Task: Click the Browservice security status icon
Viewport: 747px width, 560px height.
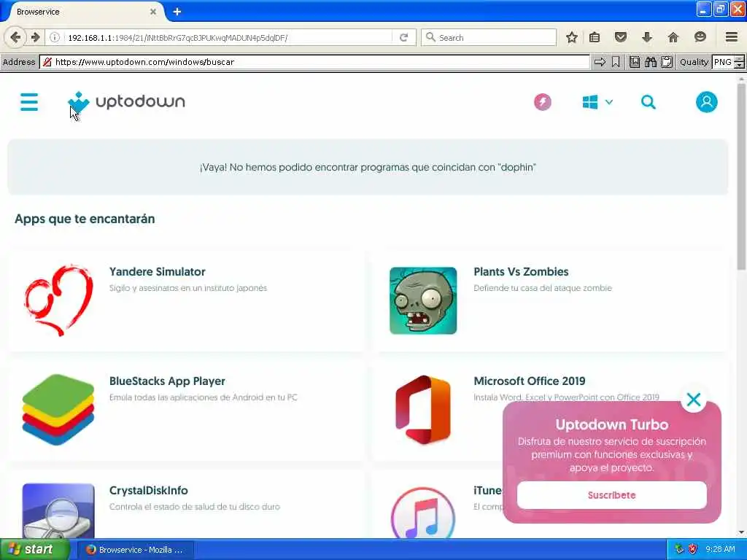Action: click(x=47, y=62)
